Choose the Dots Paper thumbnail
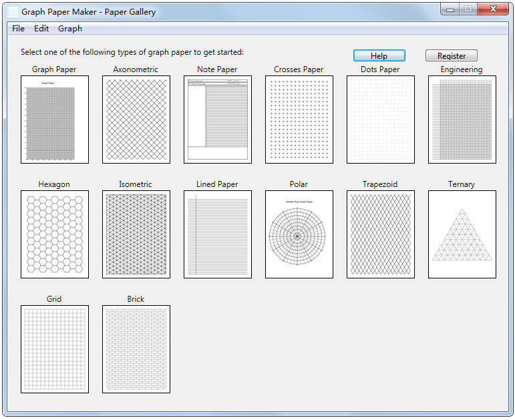Screen dimensions: 515x420 pyautogui.click(x=380, y=120)
